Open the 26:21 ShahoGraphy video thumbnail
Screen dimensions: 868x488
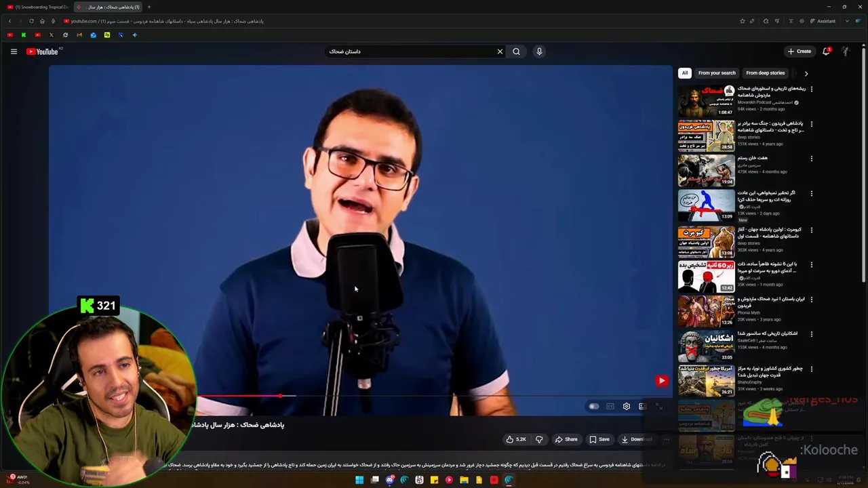pos(706,381)
